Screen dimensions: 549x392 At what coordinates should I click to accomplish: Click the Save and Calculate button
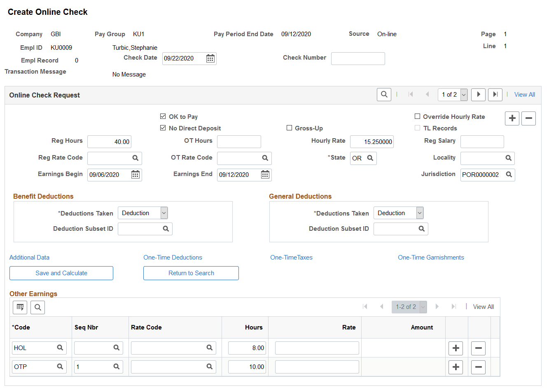[x=61, y=273]
